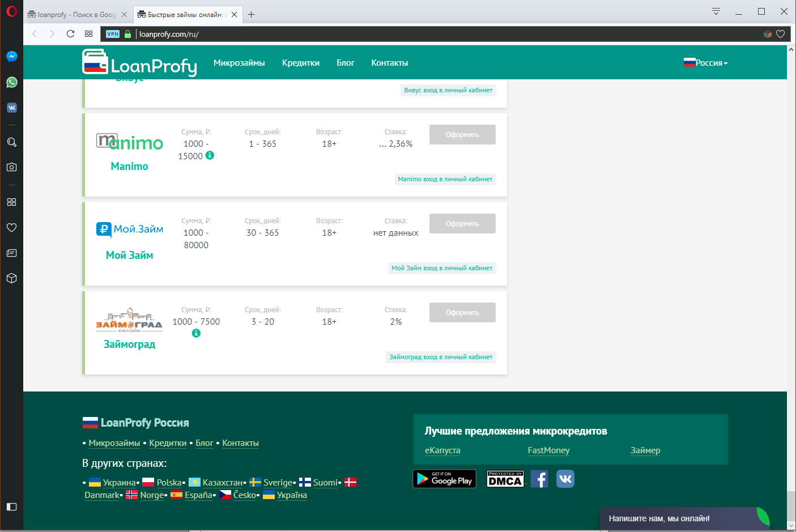Viewport: 796px width, 532px height.
Task: Take a snapshot with the sidebar camera icon
Action: coord(11,167)
